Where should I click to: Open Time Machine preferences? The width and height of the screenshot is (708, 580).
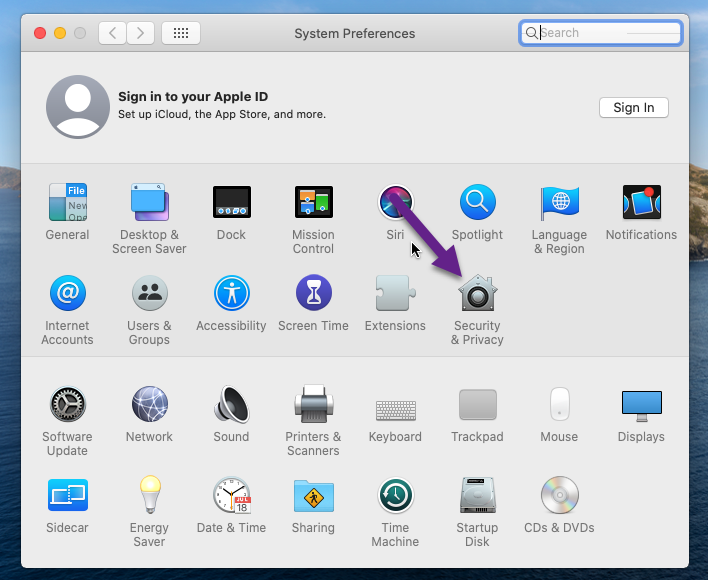click(395, 495)
